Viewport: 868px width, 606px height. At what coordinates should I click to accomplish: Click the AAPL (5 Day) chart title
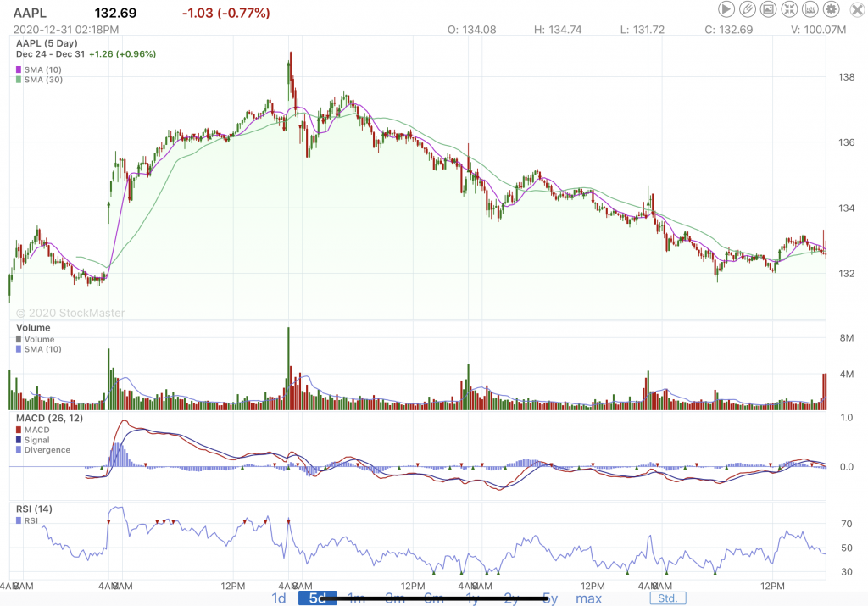tap(47, 42)
